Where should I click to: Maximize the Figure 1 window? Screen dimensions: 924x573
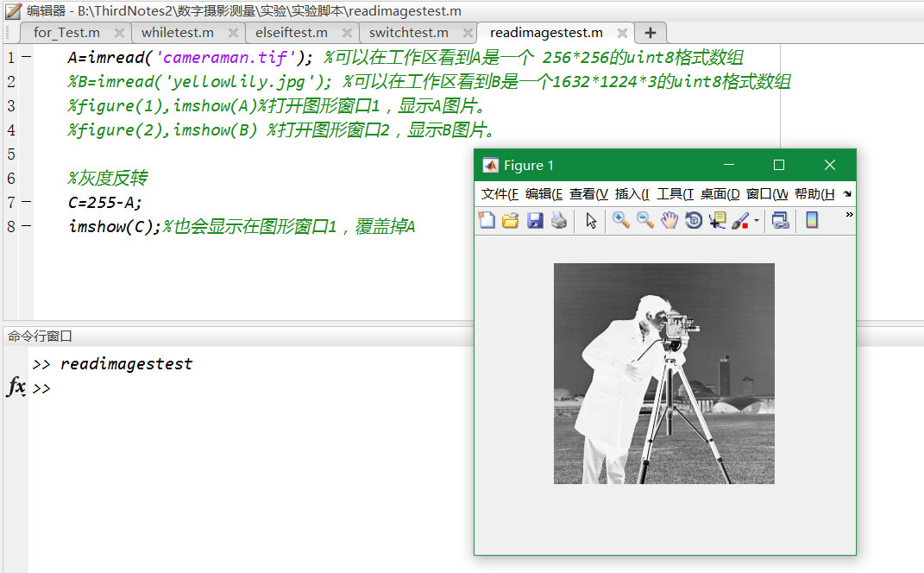tap(779, 165)
